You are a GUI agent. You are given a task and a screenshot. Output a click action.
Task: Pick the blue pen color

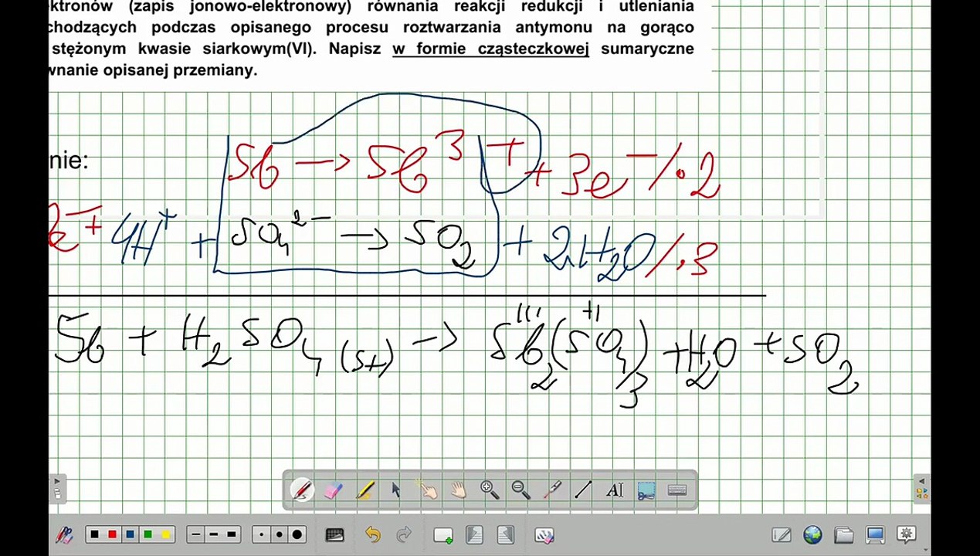tap(130, 534)
